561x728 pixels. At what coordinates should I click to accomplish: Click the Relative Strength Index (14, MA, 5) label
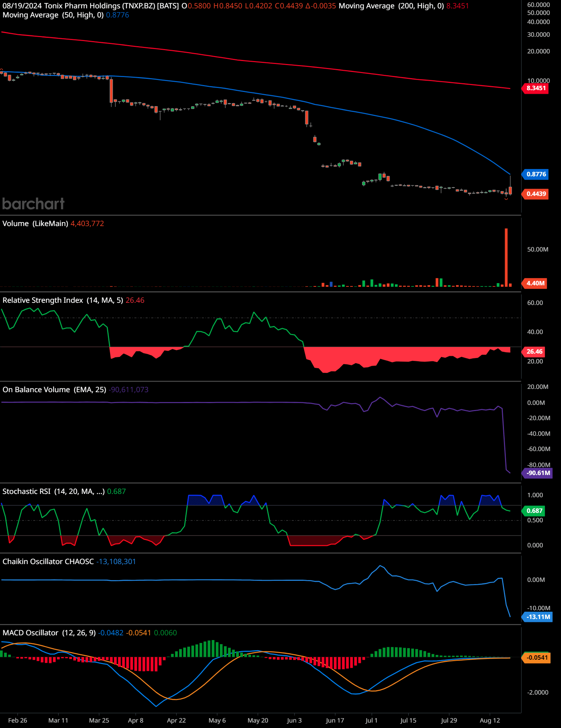[63, 300]
